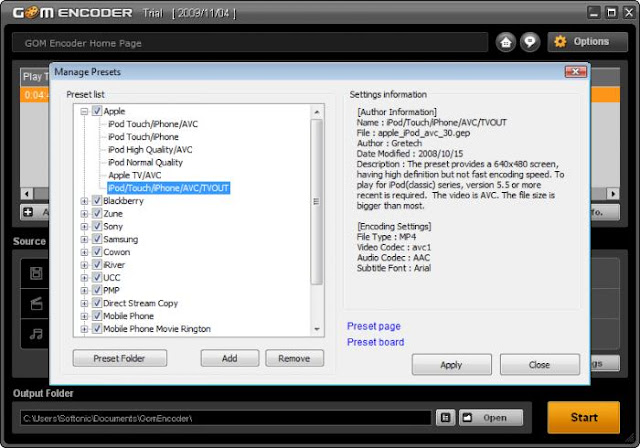The width and height of the screenshot is (640, 448).
Task: Select iPod Normal Quality preset
Action: [x=145, y=162]
